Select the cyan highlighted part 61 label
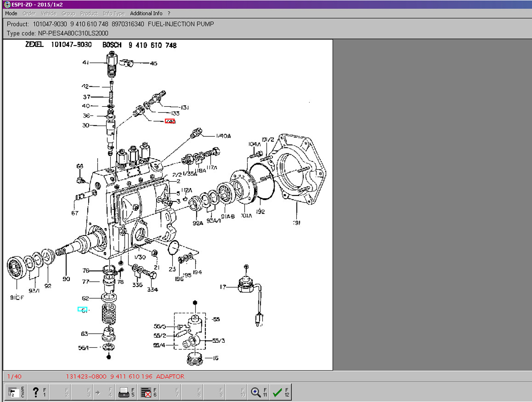This screenshot has width=532, height=402. pos(82,309)
